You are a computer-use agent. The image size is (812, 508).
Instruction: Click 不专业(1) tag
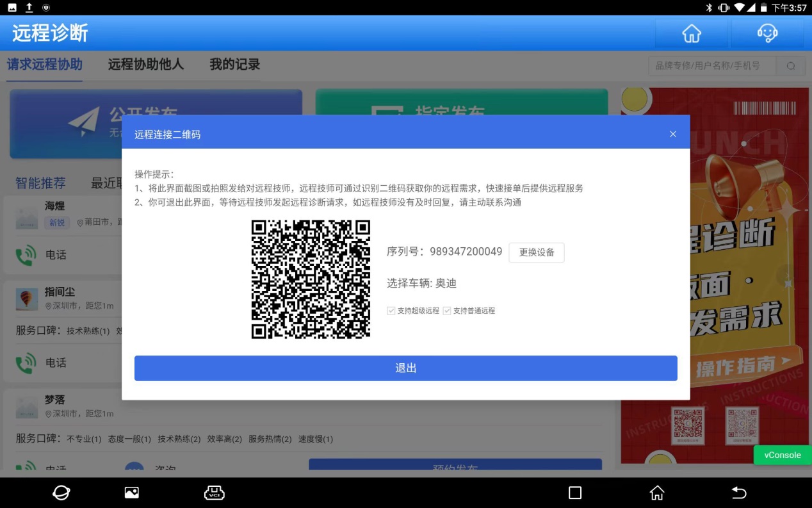coord(84,439)
